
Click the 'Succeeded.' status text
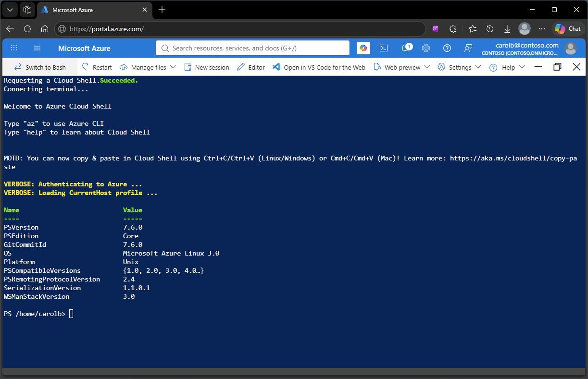119,80
